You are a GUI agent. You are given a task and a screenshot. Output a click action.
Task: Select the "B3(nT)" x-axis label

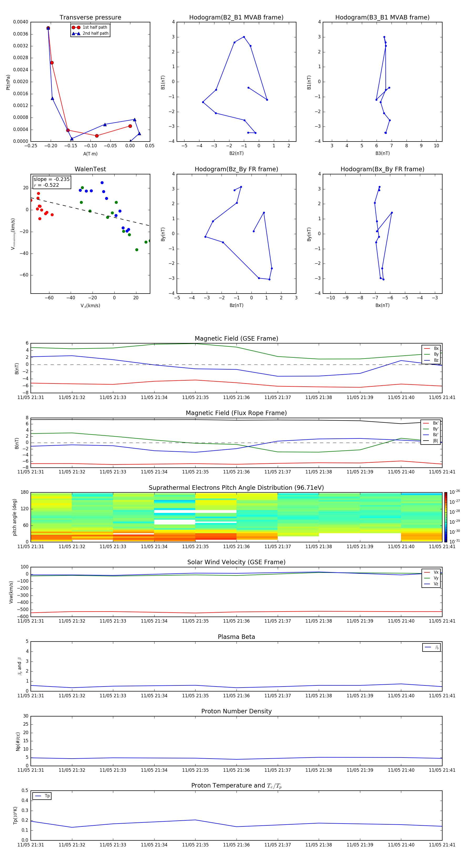[x=382, y=153]
